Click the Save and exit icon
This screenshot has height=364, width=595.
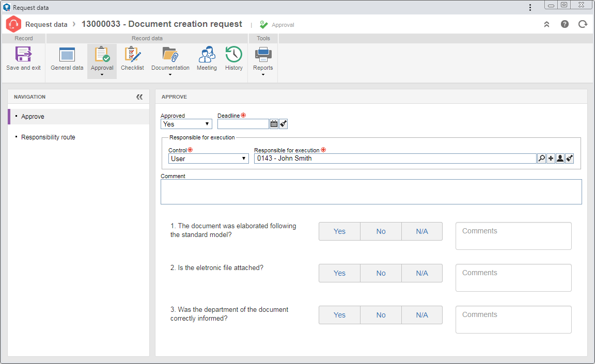23,54
